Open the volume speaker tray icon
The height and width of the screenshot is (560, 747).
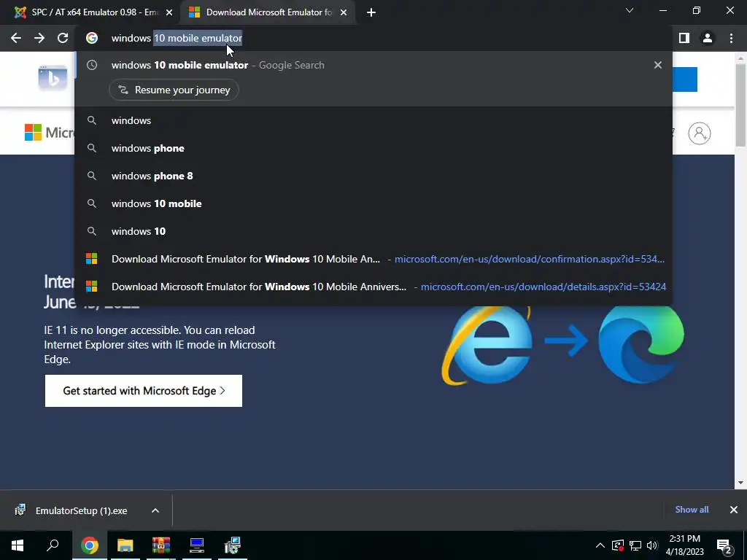(652, 545)
